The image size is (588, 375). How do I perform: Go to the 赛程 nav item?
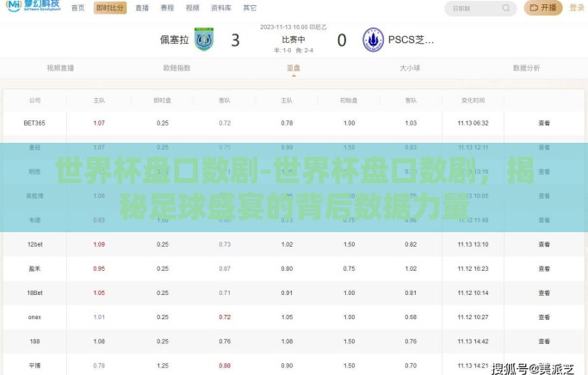(x=167, y=8)
